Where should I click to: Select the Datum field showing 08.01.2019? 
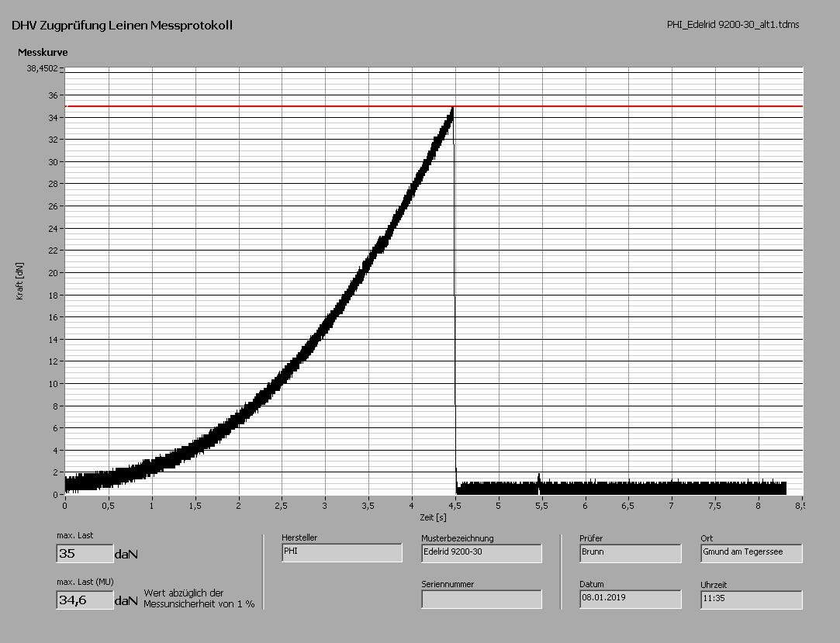(630, 599)
